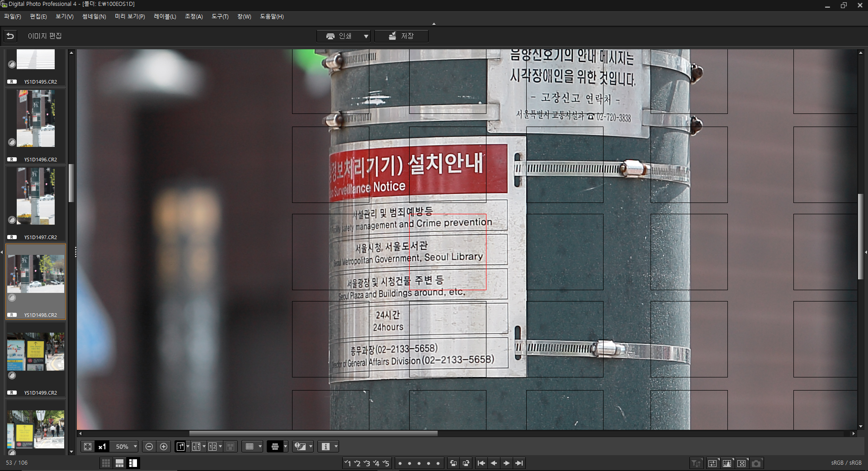The image size is (868, 471).
Task: Select thumbnail YS1D1496.CR2
Action: coord(36,125)
